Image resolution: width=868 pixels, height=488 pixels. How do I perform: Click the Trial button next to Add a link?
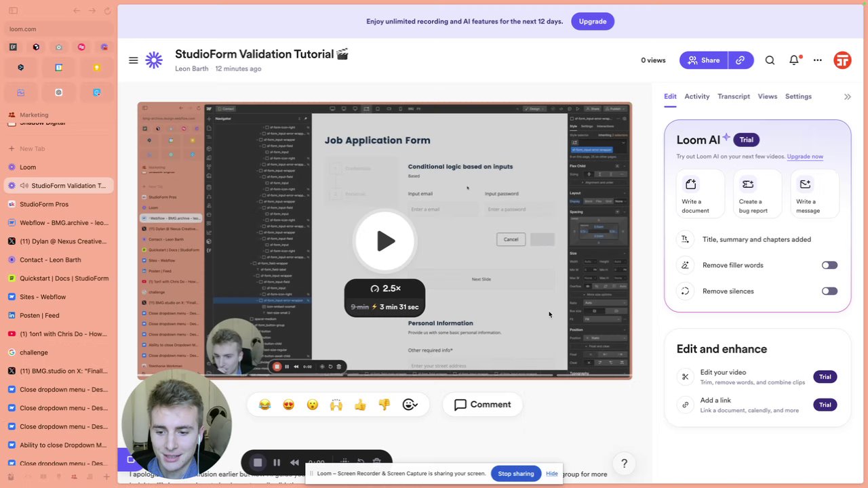825,405
